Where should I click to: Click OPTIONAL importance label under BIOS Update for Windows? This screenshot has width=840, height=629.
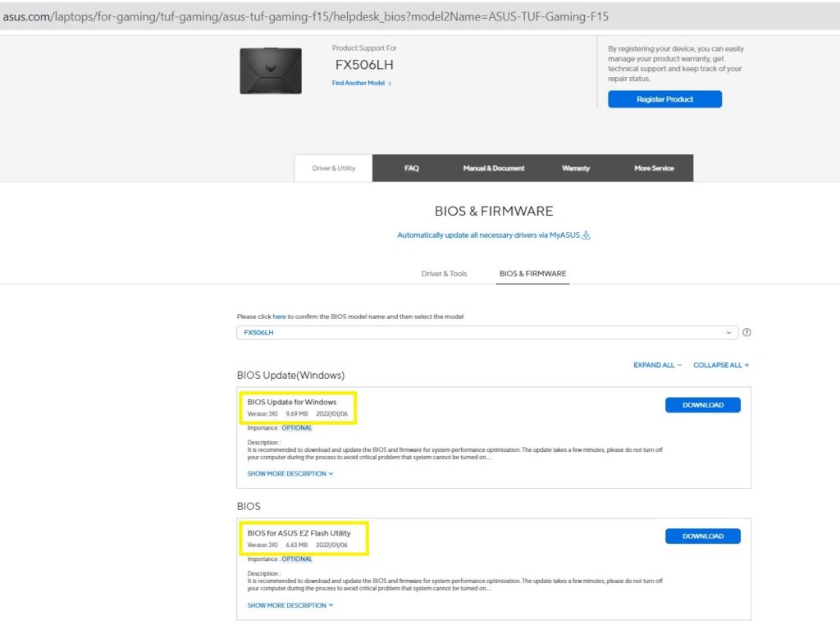click(x=297, y=428)
